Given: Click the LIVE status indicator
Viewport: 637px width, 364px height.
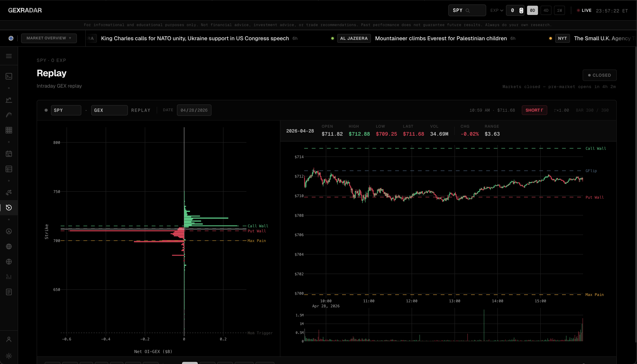Looking at the screenshot, I should click(584, 11).
